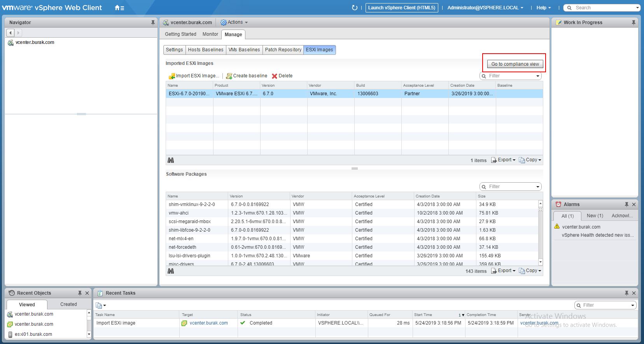Pin the Work In Progress panel

633,23
